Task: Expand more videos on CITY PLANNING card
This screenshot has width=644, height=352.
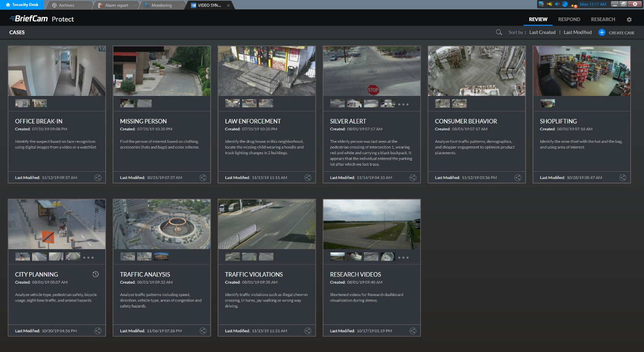Action: pos(88,257)
